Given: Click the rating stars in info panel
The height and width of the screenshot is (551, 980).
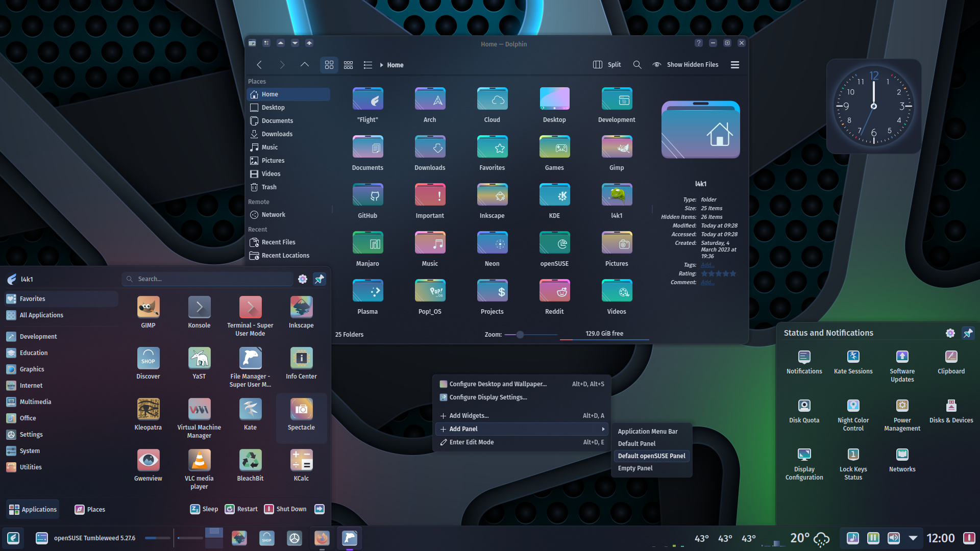Looking at the screenshot, I should 719,273.
